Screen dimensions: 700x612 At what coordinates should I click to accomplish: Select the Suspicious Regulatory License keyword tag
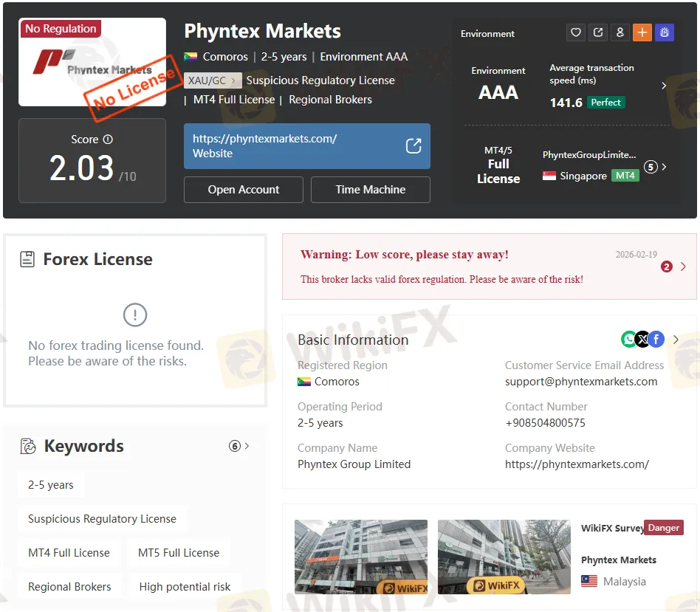click(102, 519)
